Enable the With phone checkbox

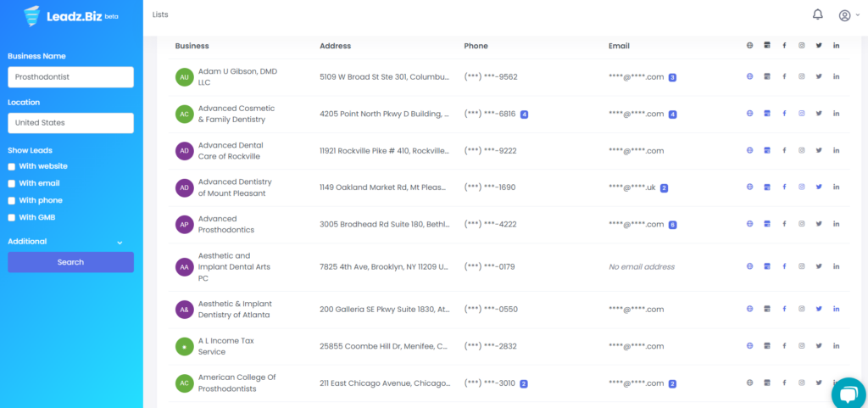pyautogui.click(x=11, y=201)
